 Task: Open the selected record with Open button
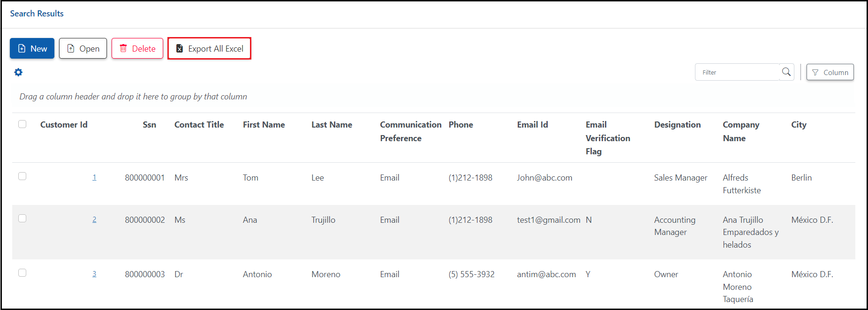[83, 48]
